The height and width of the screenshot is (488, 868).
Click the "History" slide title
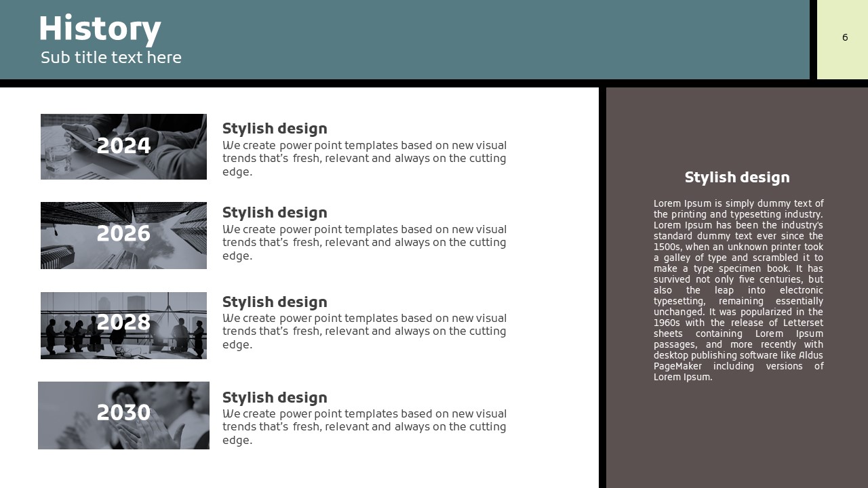(x=100, y=29)
